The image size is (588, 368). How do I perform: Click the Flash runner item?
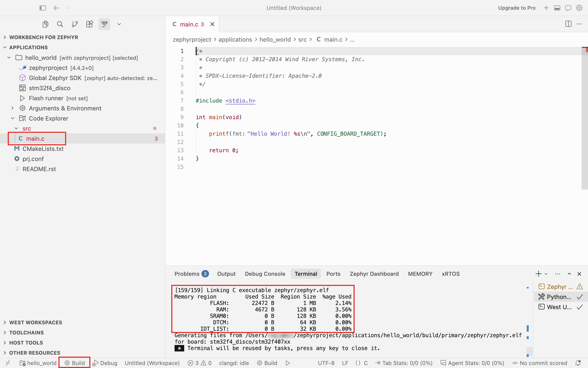click(x=53, y=98)
